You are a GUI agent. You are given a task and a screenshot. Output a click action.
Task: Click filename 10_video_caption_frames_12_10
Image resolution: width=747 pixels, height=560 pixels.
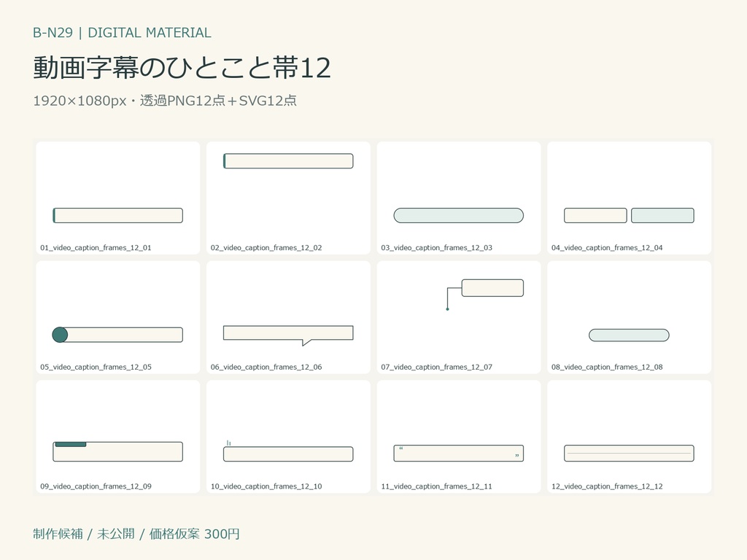[x=266, y=486]
